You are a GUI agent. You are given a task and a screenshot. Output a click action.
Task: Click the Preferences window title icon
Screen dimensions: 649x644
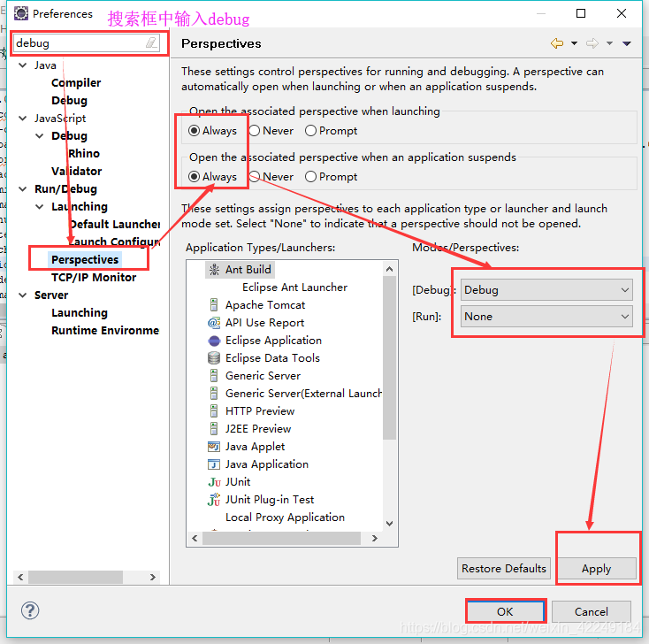coord(21,13)
